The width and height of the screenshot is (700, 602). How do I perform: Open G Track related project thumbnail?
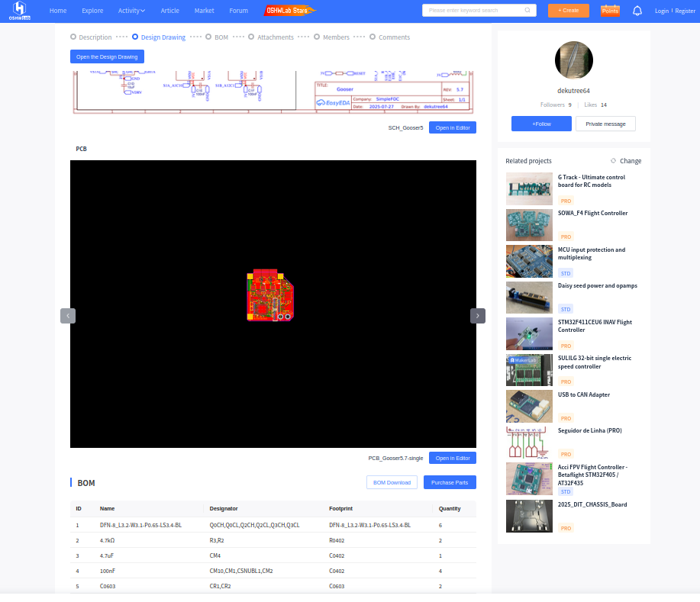[529, 188]
